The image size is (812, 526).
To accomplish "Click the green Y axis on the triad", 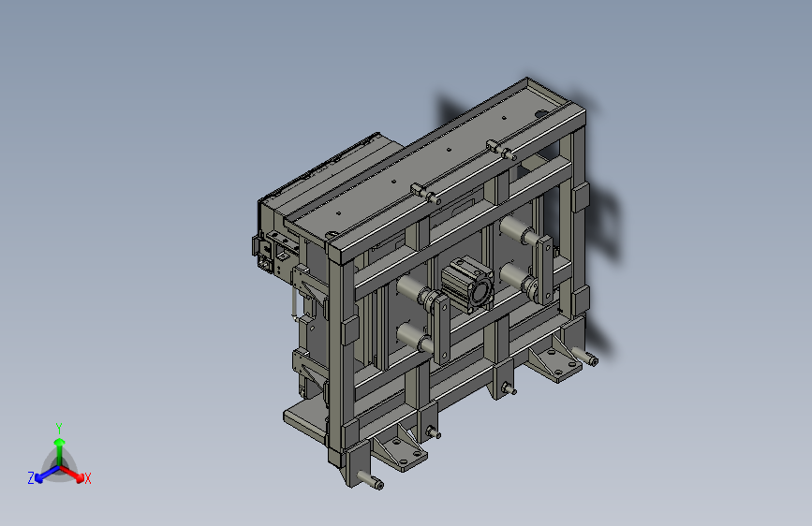I will 60,451.
